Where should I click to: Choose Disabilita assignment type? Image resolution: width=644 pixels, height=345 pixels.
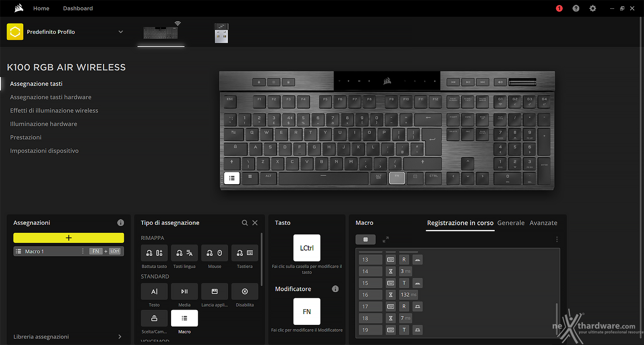point(245,292)
